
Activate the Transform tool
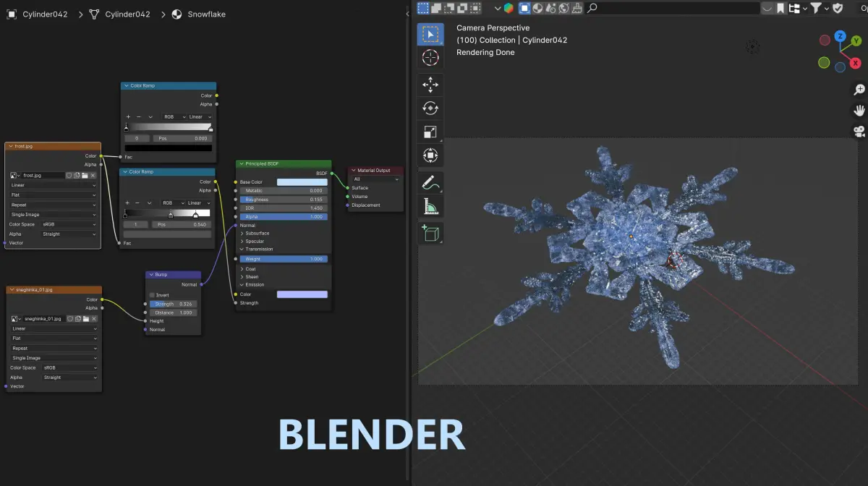click(430, 155)
